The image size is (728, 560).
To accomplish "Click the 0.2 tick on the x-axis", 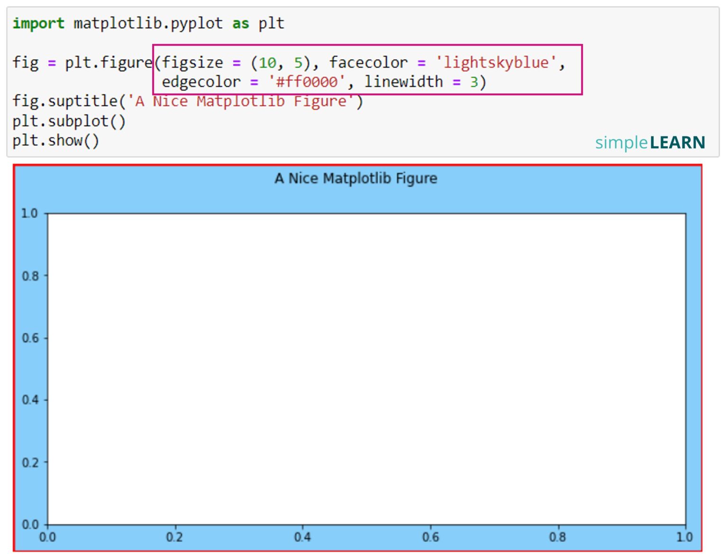I will pyautogui.click(x=175, y=537).
